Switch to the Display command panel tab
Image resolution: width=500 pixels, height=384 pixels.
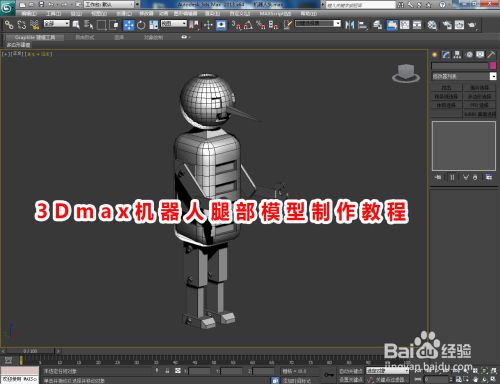point(480,55)
